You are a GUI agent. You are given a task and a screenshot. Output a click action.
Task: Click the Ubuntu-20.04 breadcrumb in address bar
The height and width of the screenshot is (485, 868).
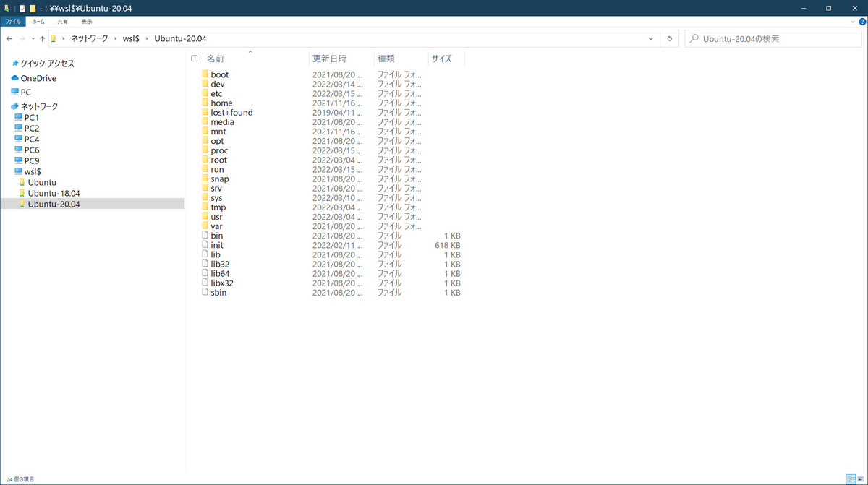coord(181,38)
